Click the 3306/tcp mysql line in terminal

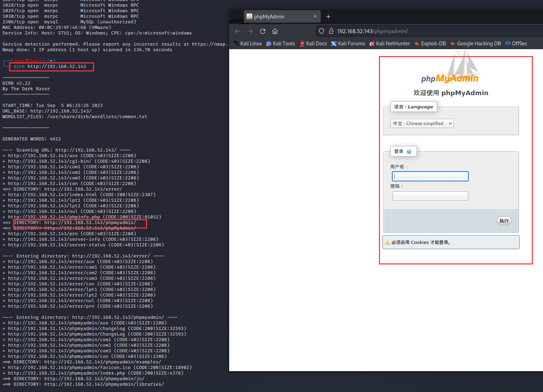coord(69,22)
